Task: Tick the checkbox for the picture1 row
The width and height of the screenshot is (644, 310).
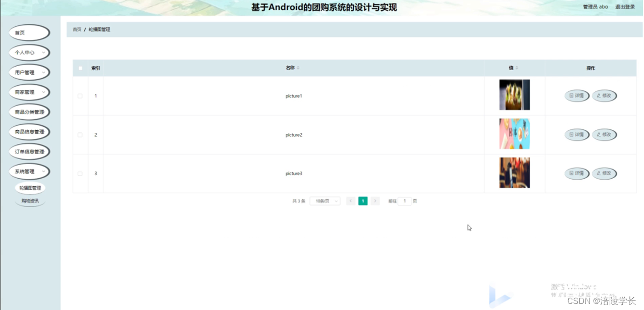Action: tap(80, 96)
